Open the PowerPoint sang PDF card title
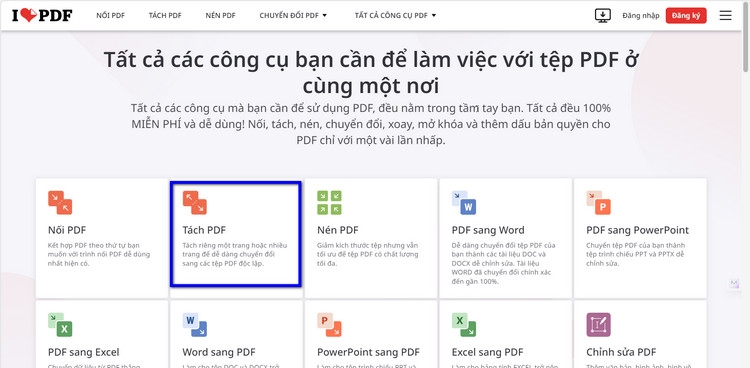Screen dimensions: 750x368 pos(368,352)
